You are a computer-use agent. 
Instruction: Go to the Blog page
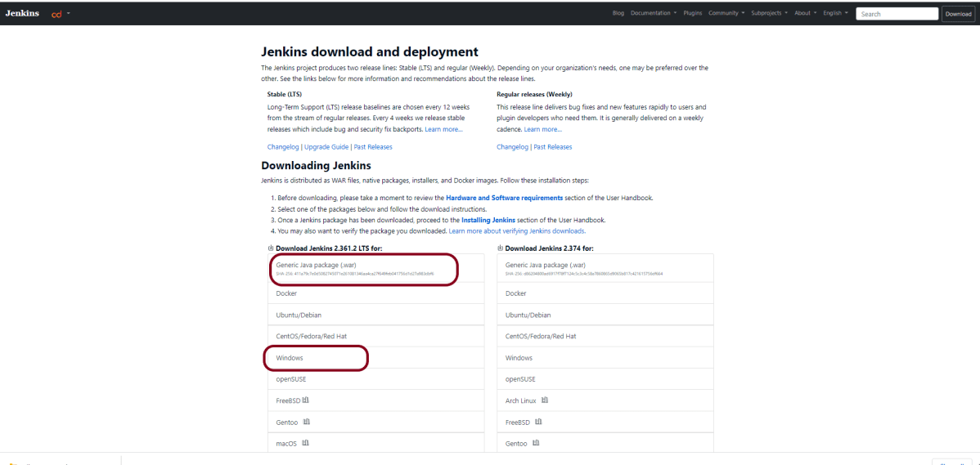[x=618, y=13]
